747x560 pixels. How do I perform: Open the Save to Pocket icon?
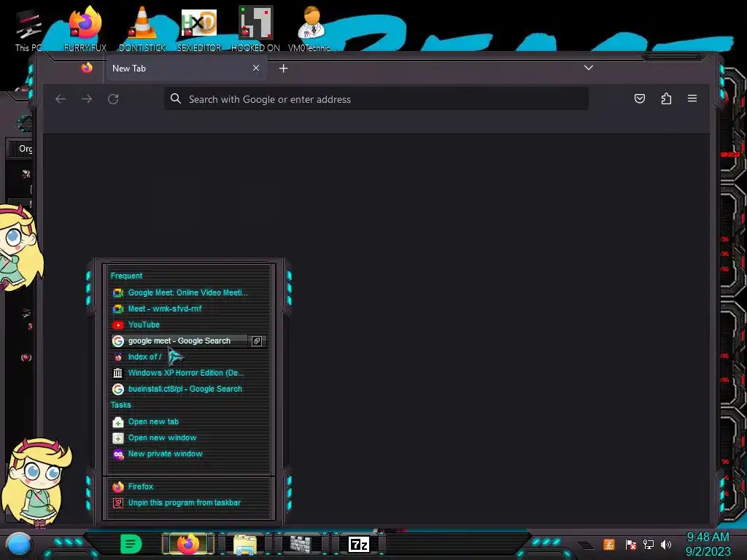[639, 98]
